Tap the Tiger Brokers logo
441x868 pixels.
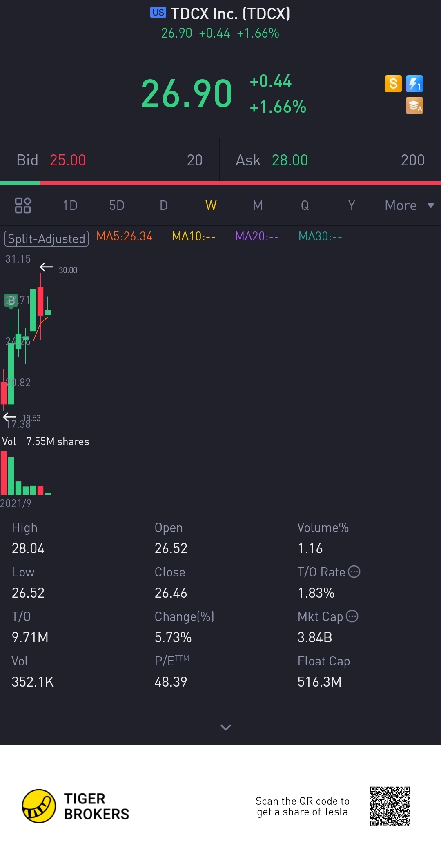coord(39,806)
